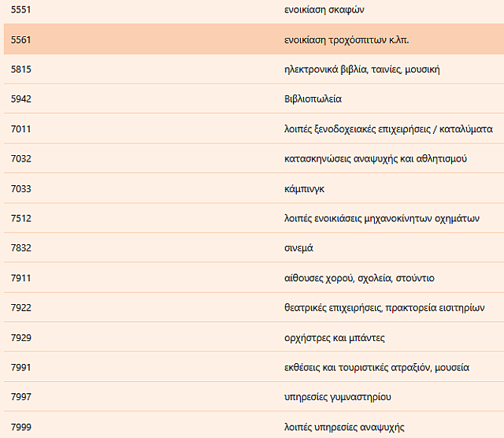Select the 'κάμπινγκ' description
Viewport: 504px width, 438px height.
304,189
